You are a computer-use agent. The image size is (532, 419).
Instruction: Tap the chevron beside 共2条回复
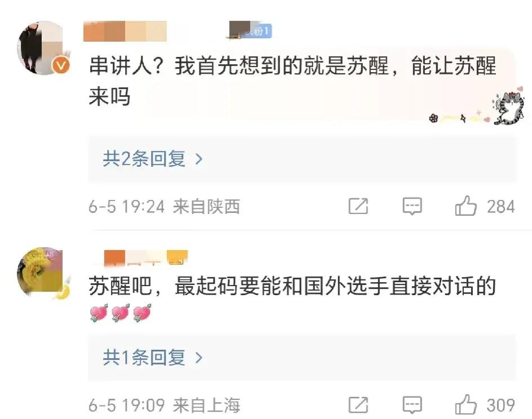(x=199, y=159)
